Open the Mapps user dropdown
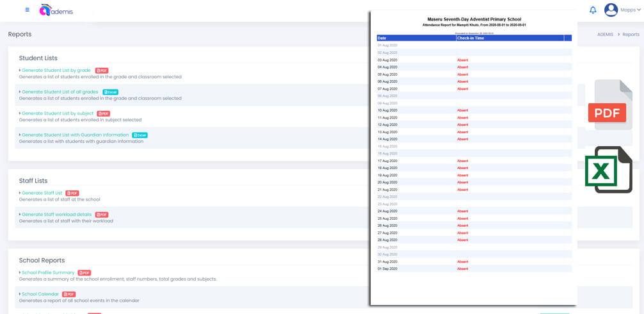644x314 pixels. [x=631, y=10]
